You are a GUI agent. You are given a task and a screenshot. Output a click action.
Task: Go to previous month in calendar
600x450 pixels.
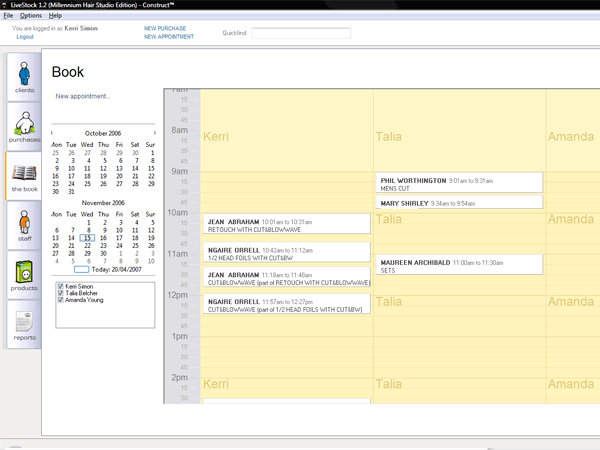(52, 133)
